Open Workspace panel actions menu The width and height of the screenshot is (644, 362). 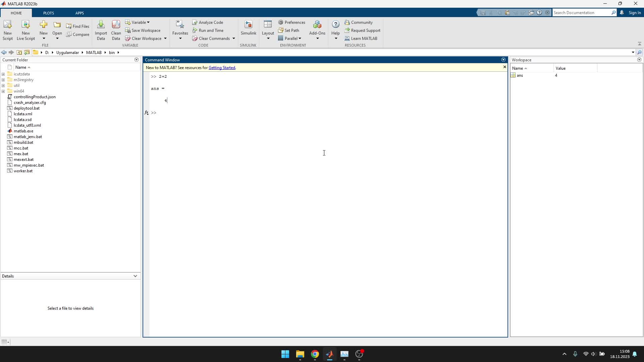[x=639, y=60]
